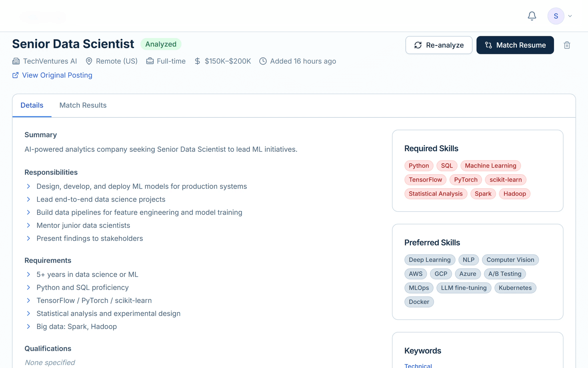Viewport: 588px width, 368px height.
Task: Click the dollar sign salary icon
Action: [198, 61]
